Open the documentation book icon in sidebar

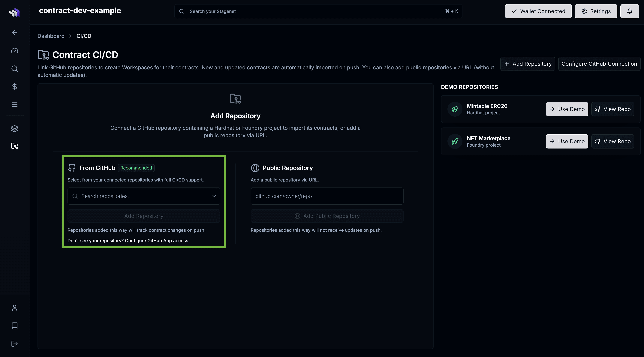(14, 325)
